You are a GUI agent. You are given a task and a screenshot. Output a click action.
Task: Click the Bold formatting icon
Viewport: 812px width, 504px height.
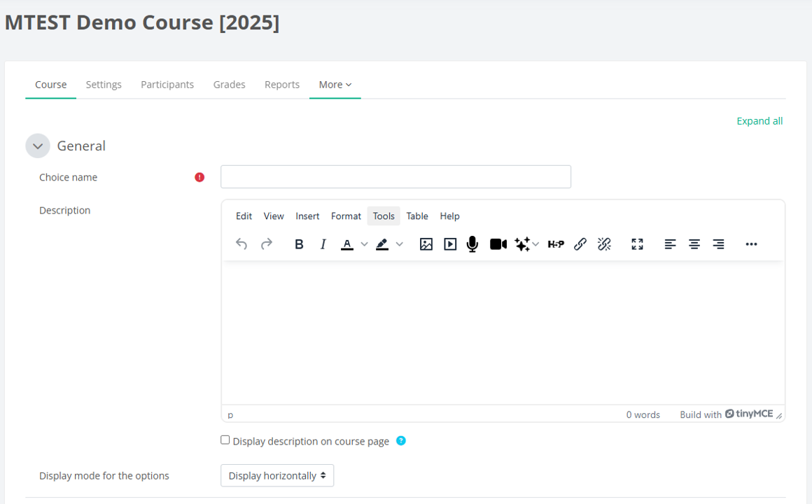[299, 244]
